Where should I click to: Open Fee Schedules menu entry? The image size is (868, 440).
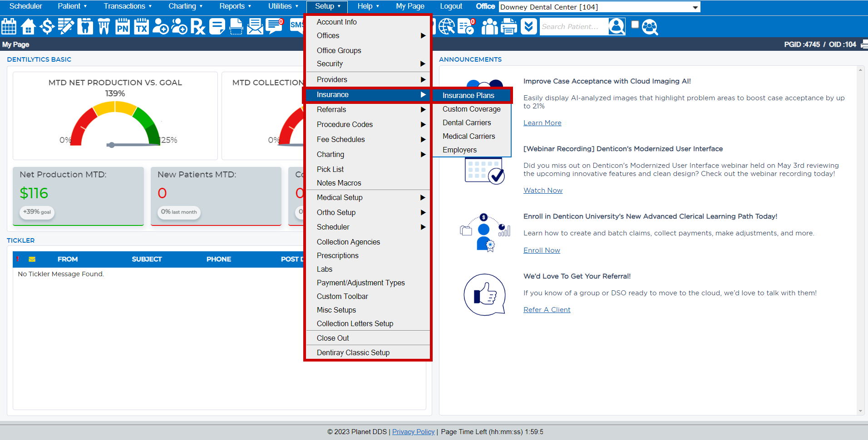(x=368, y=139)
